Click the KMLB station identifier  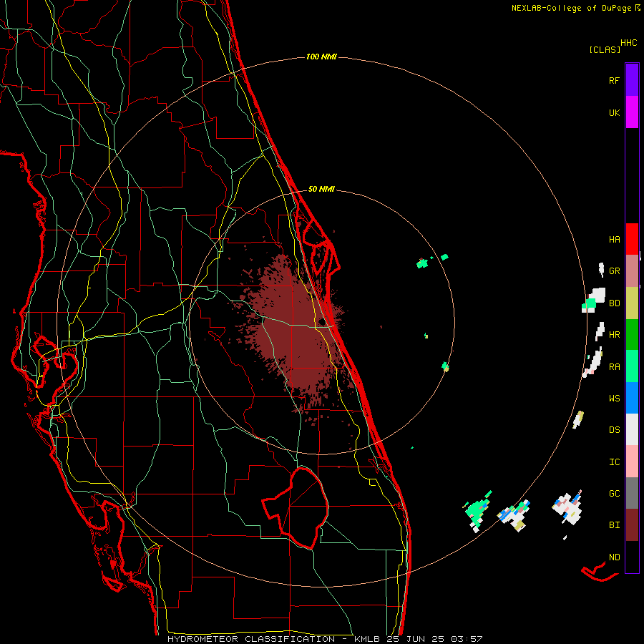[367, 639]
